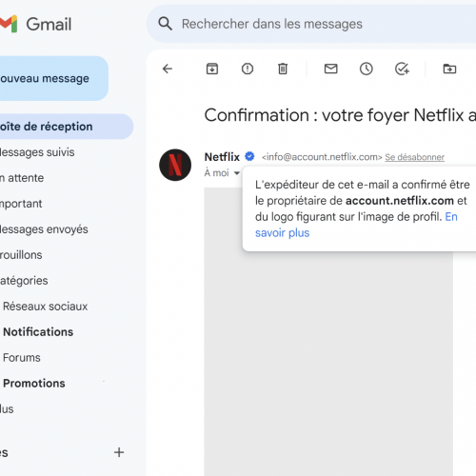Open the Se désabonner link
The height and width of the screenshot is (476, 476).
(414, 157)
